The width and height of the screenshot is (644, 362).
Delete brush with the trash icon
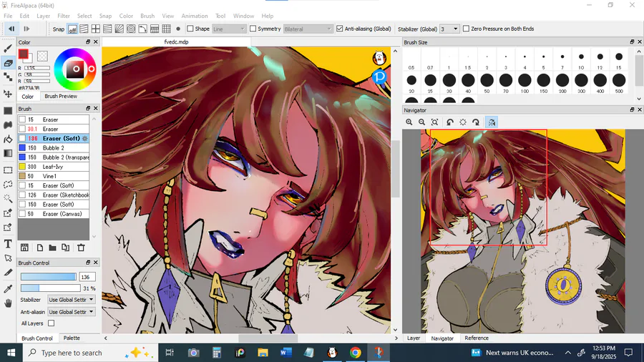click(81, 248)
